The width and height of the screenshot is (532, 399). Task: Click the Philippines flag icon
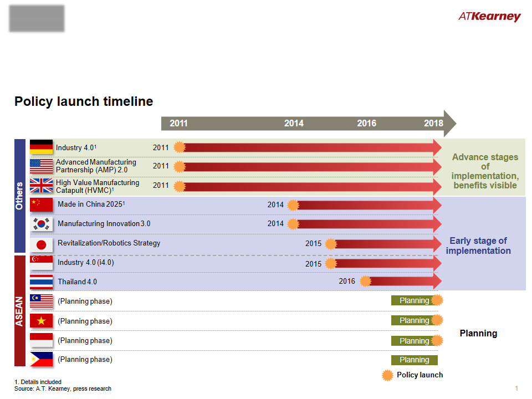pyautogui.click(x=41, y=359)
